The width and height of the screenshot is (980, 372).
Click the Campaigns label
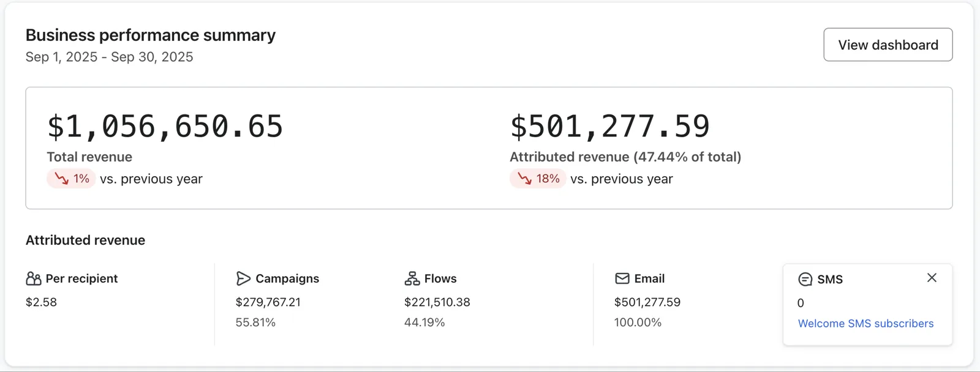point(287,279)
